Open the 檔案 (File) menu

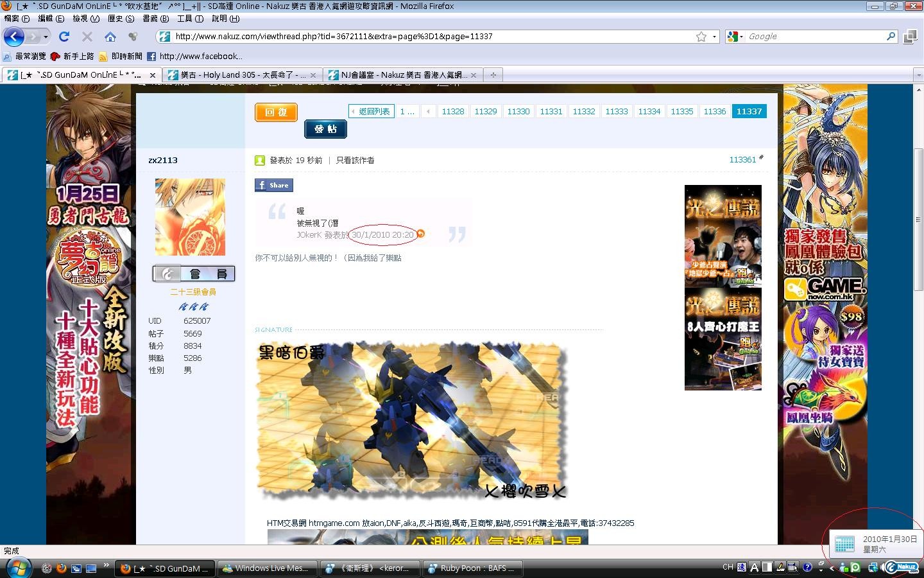coord(17,19)
